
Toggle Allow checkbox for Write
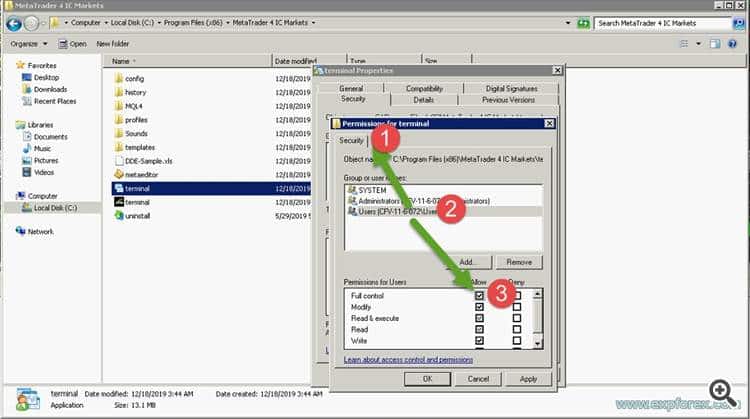tap(480, 340)
